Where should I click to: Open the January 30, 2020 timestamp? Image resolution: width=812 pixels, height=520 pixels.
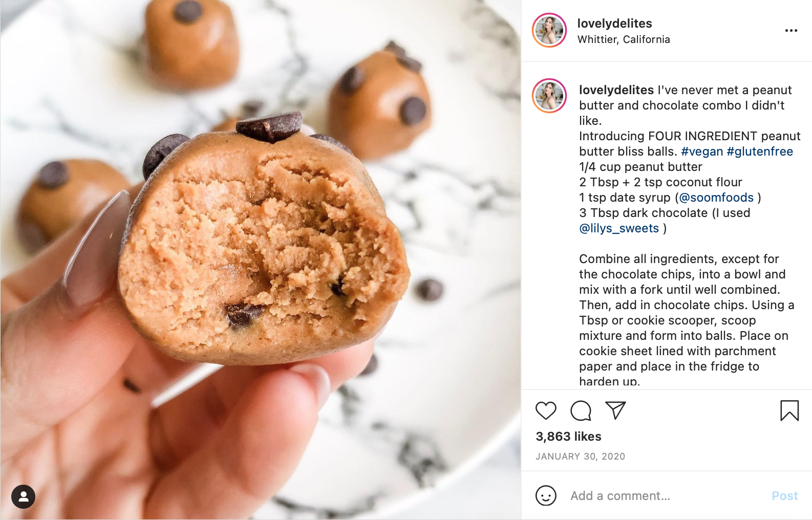(580, 457)
